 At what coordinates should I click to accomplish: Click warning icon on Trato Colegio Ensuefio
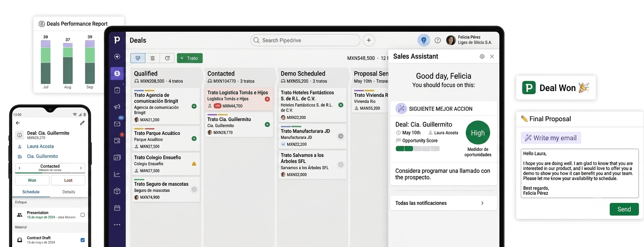click(x=194, y=164)
